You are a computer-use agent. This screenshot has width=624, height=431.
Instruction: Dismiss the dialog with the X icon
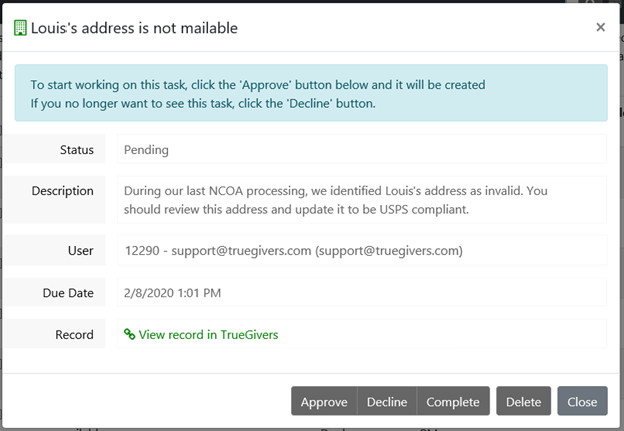pos(600,27)
